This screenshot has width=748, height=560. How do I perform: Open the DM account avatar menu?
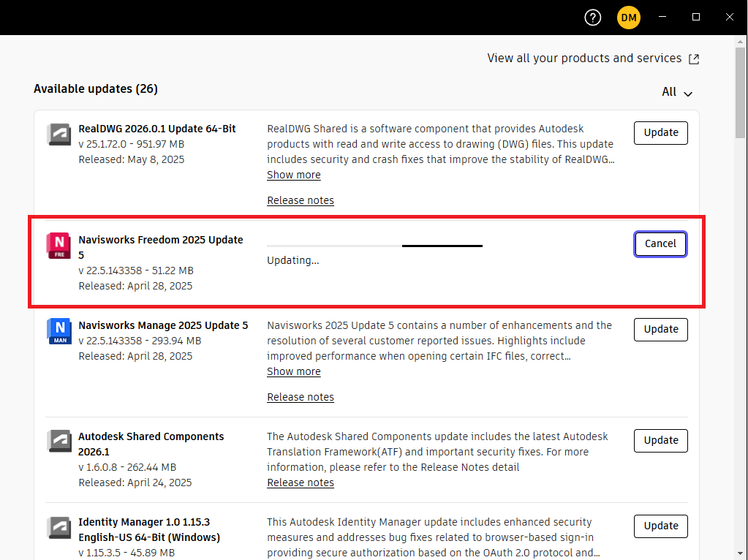tap(628, 17)
